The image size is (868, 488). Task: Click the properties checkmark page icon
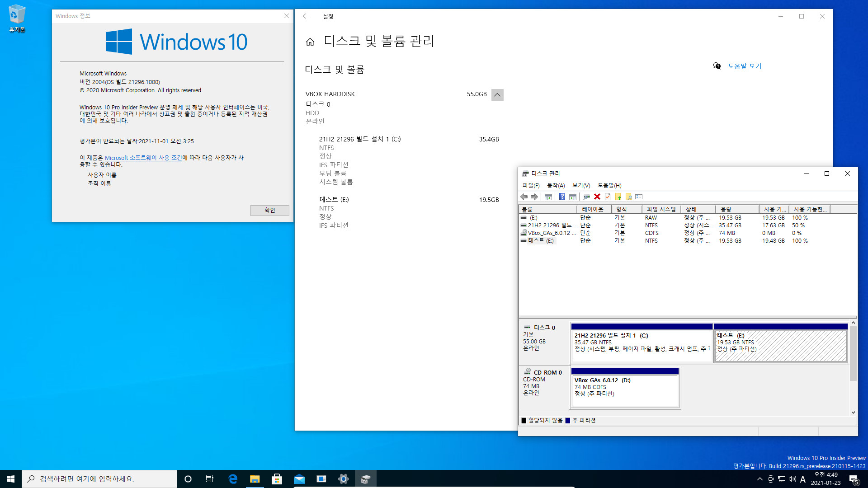[608, 197]
